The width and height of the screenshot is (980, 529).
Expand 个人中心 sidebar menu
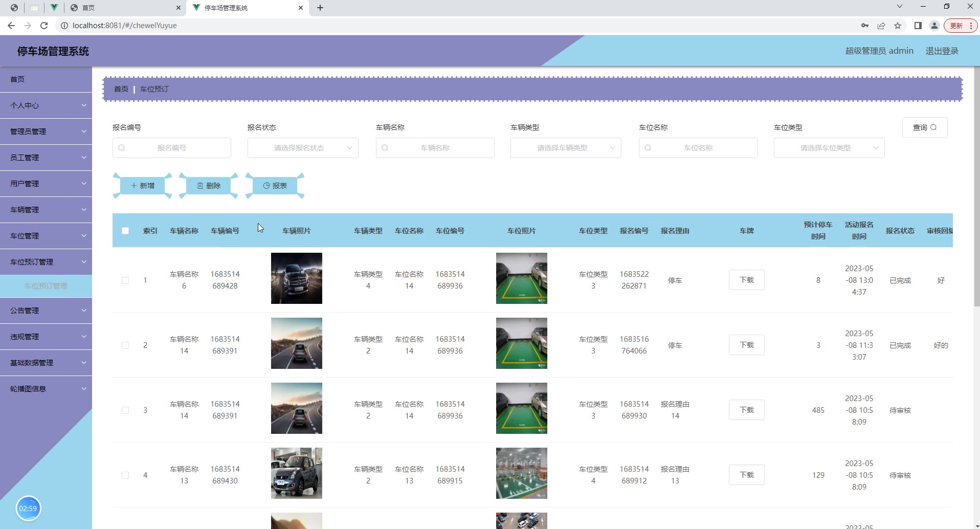pyautogui.click(x=46, y=105)
